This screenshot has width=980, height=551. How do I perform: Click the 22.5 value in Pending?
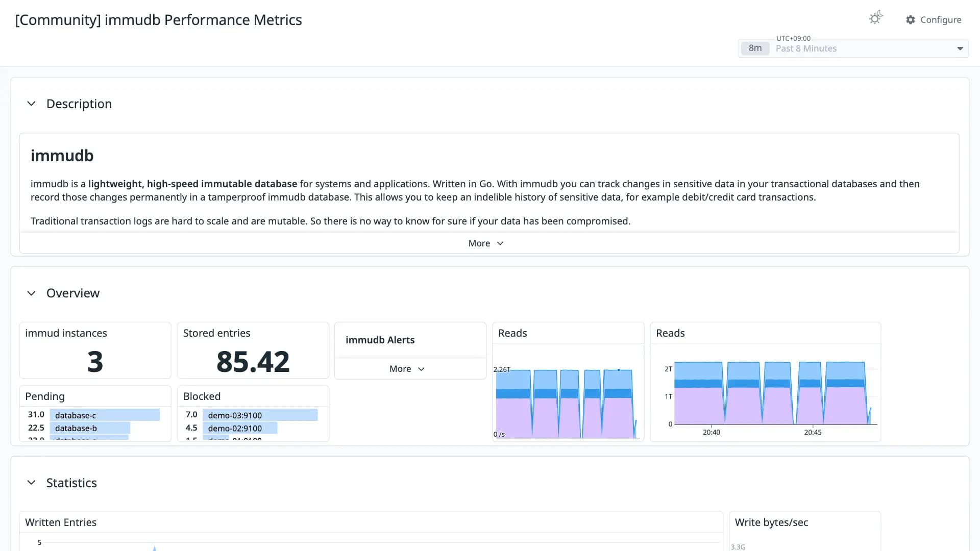click(x=36, y=428)
